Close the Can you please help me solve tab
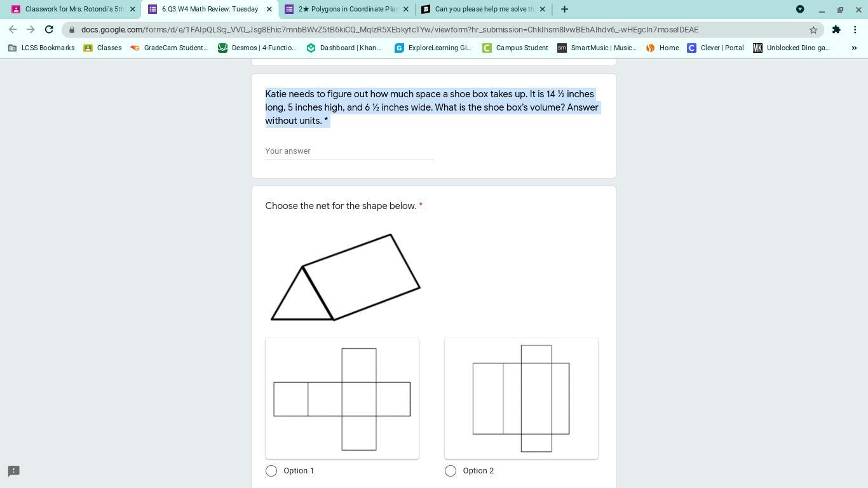 pyautogui.click(x=542, y=9)
